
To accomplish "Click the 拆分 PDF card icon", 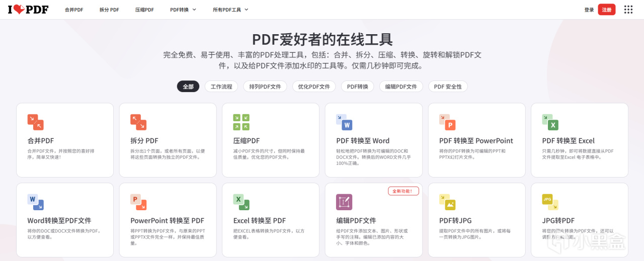I will coord(138,122).
